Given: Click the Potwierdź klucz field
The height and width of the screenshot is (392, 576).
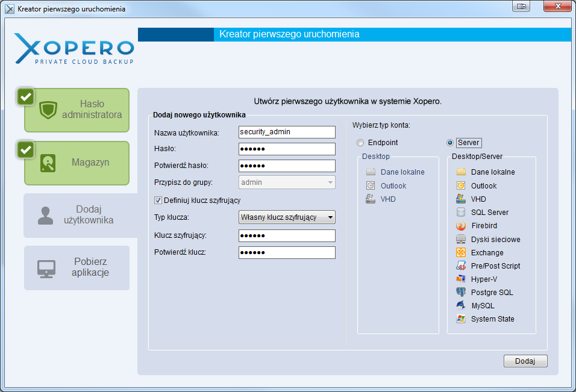Looking at the screenshot, I should coord(287,252).
